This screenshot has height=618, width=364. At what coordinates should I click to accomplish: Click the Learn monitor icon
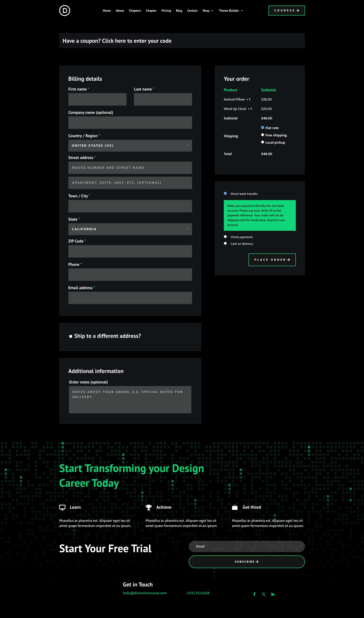pyautogui.click(x=62, y=507)
